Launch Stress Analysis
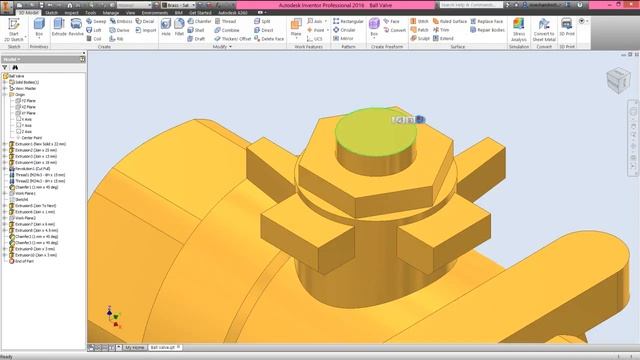This screenshot has height=360, width=640. coord(519,30)
